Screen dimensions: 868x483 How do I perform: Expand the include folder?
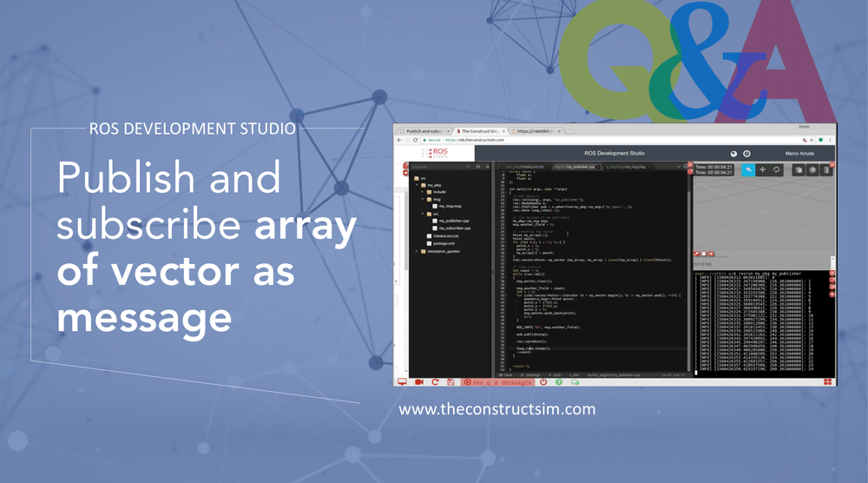tap(423, 192)
